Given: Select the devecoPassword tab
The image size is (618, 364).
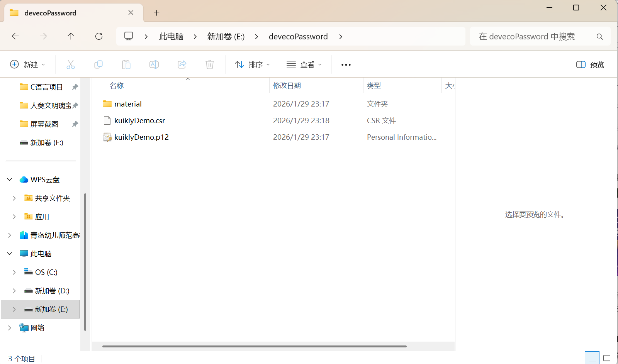Looking at the screenshot, I should [73, 13].
